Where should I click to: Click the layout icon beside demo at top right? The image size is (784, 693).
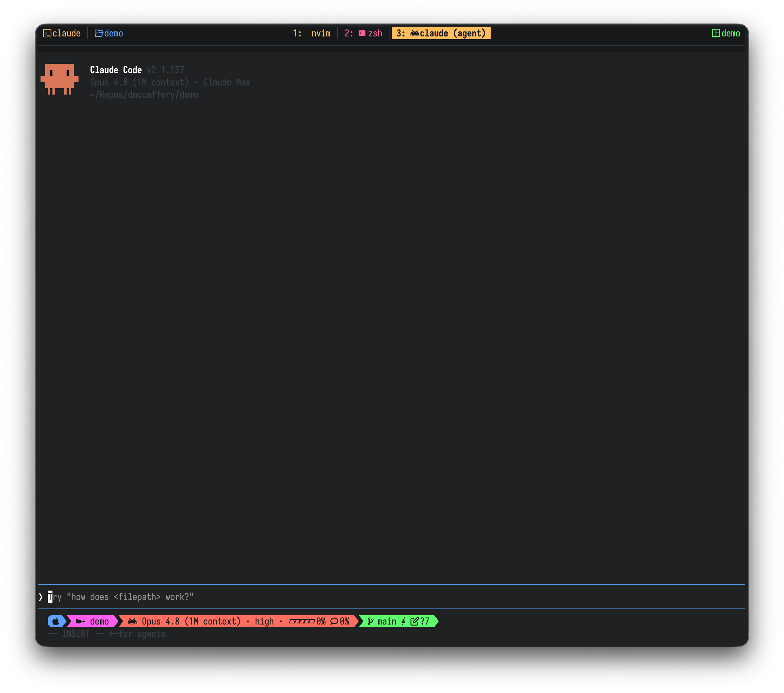[x=716, y=33]
